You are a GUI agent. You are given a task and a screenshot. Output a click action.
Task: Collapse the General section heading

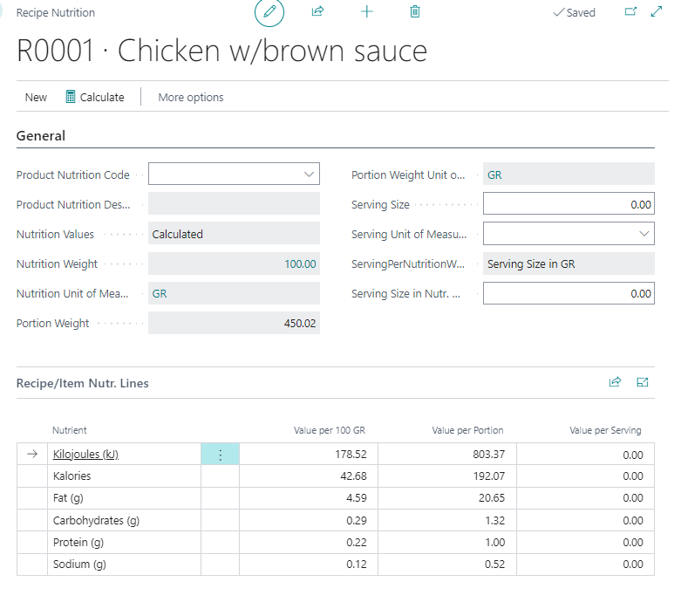(x=41, y=136)
